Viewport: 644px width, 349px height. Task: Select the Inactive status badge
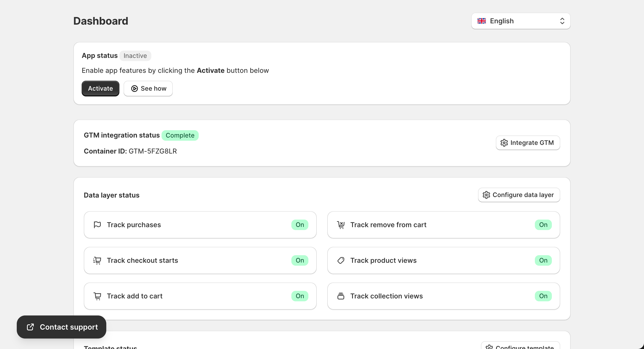[135, 56]
